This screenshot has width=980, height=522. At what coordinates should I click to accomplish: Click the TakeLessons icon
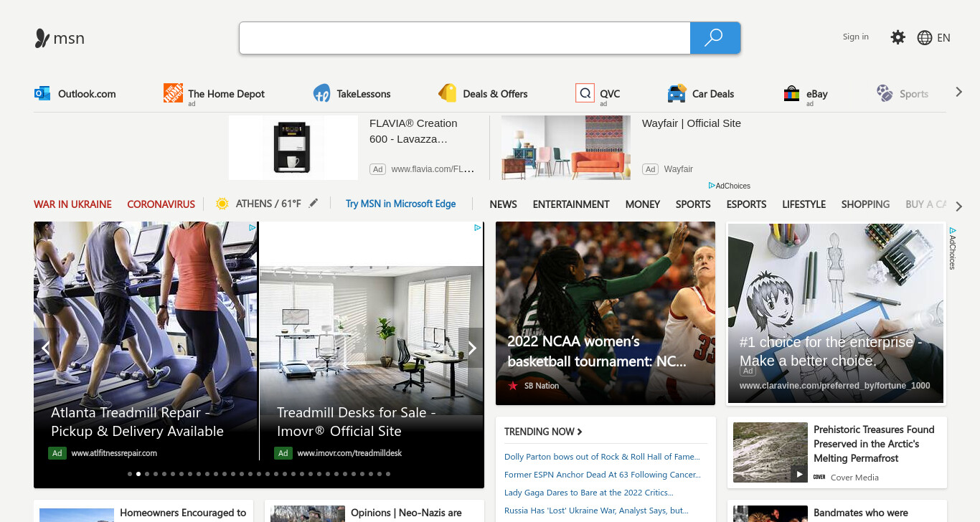pyautogui.click(x=321, y=93)
